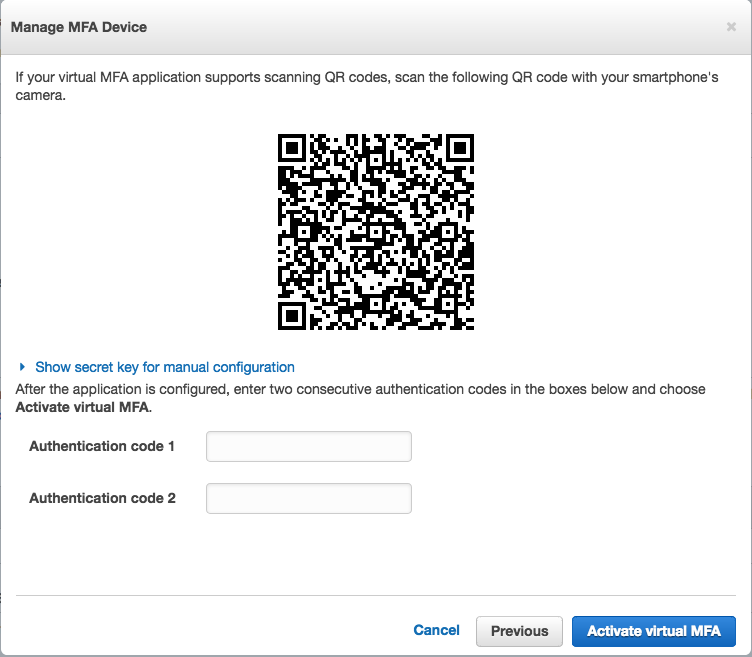Cancel the MFA device setup
This screenshot has width=752, height=657.
pos(436,630)
